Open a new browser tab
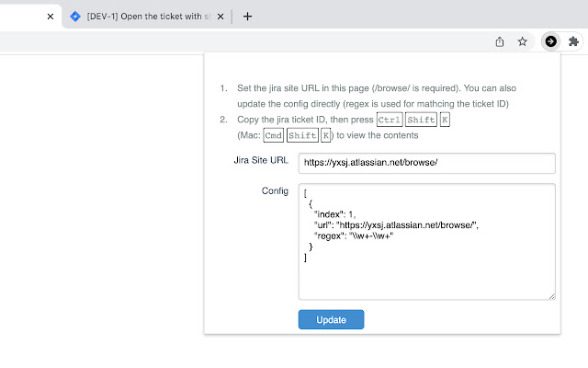The height and width of the screenshot is (368, 588). 247,17
